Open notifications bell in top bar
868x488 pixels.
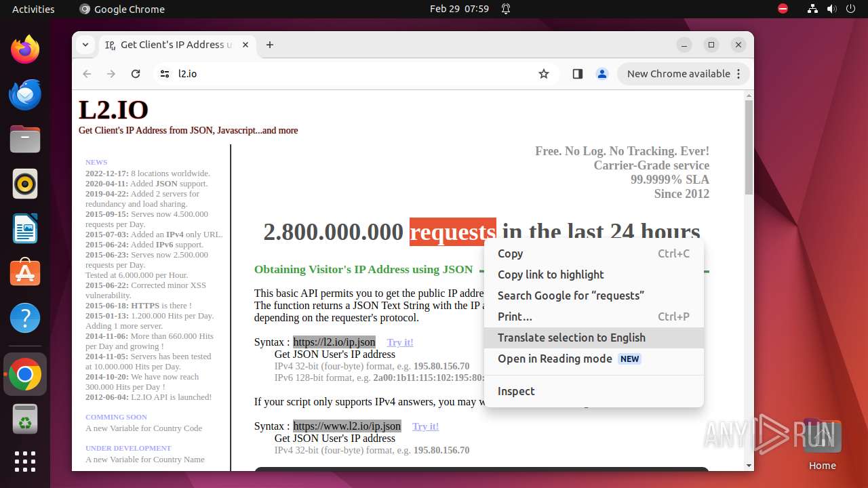click(506, 9)
